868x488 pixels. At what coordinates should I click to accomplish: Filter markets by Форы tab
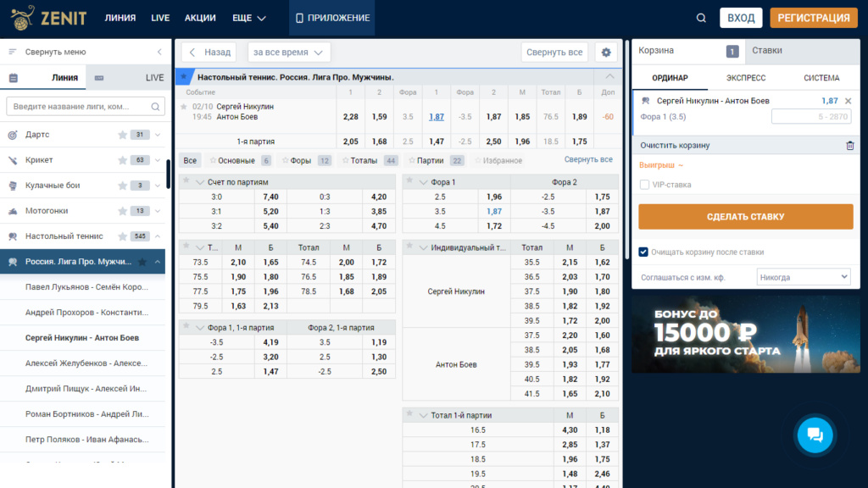[306, 160]
